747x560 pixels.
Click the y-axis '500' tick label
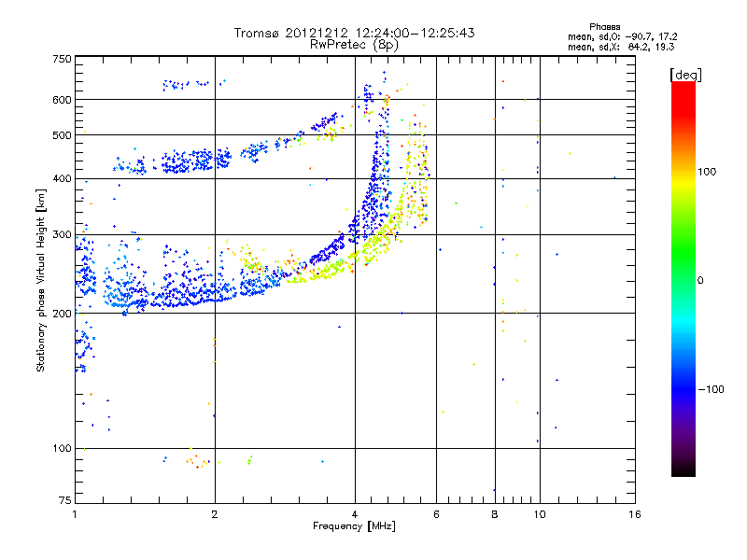[x=62, y=135]
